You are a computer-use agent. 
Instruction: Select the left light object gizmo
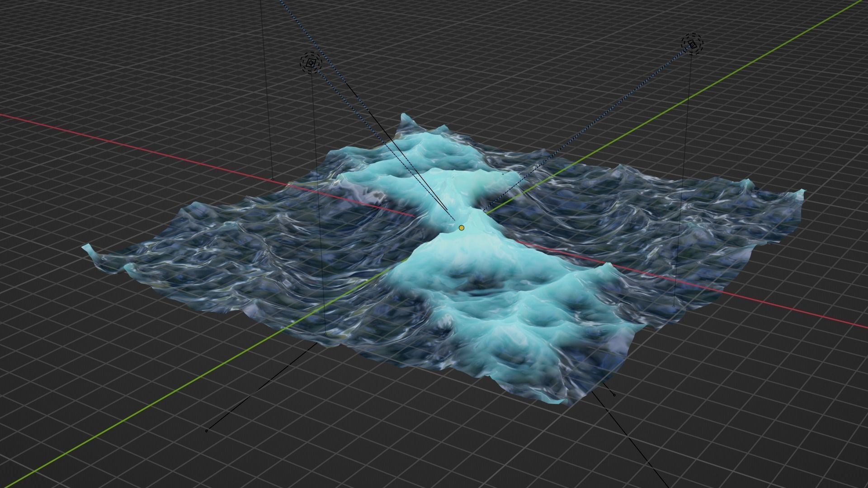(x=311, y=63)
